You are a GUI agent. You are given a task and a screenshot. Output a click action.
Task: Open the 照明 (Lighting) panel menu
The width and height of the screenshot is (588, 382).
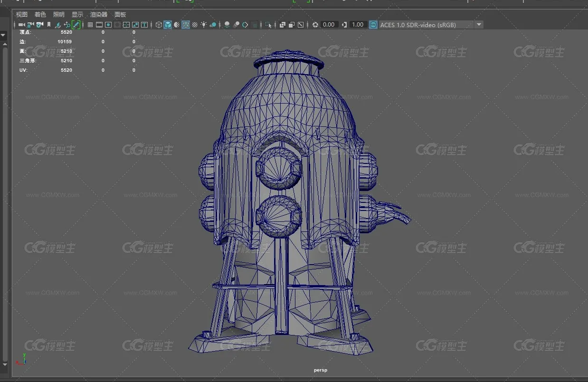pos(59,15)
